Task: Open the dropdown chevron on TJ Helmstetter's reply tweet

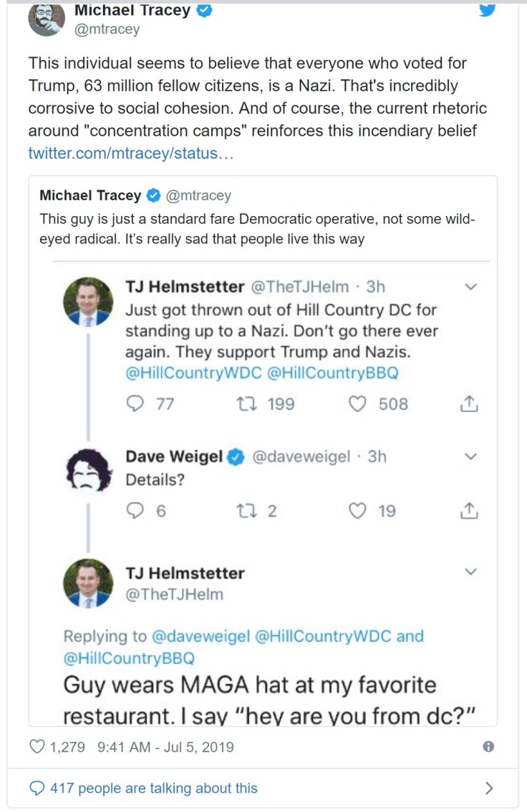Action: click(x=470, y=572)
